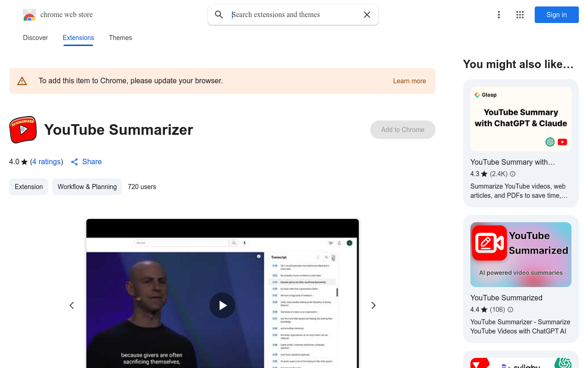588x368 pixels.
Task: Open the Workflow & Planning category chip
Action: [x=87, y=187]
